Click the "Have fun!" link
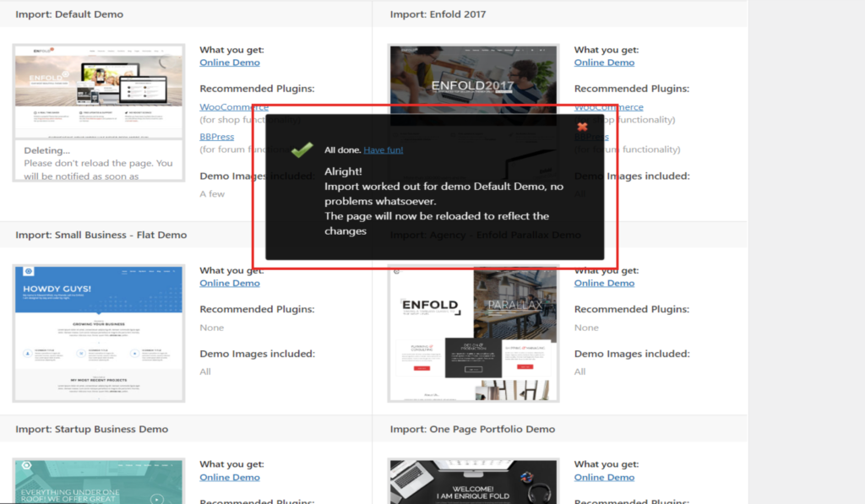Viewport: 865px width, 504px height. [x=383, y=150]
